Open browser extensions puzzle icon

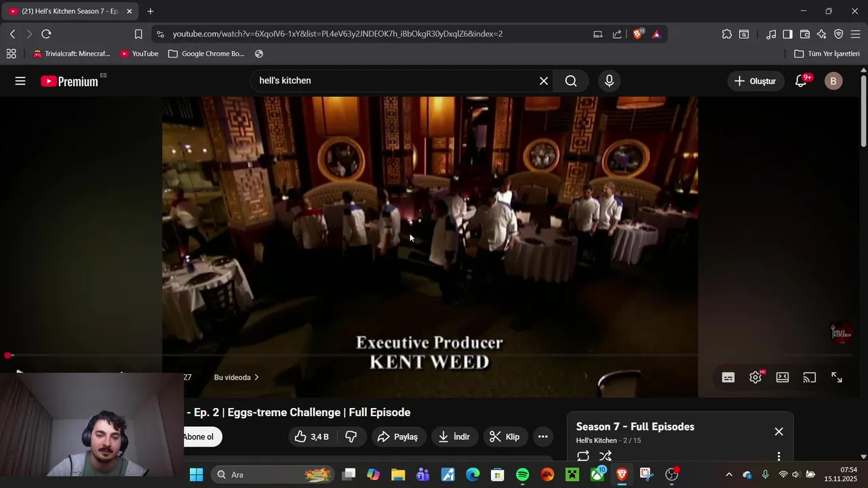pos(727,34)
